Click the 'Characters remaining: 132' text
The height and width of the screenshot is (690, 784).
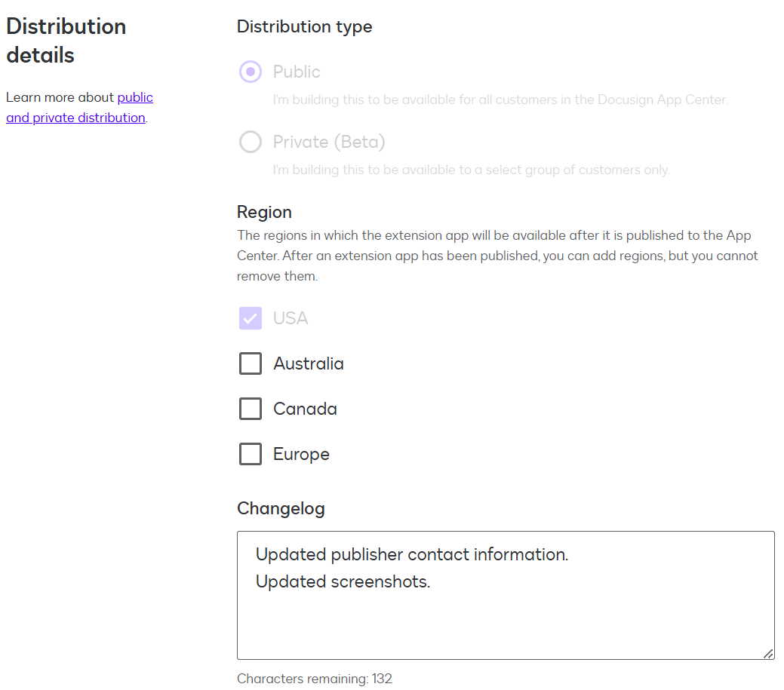tap(315, 679)
